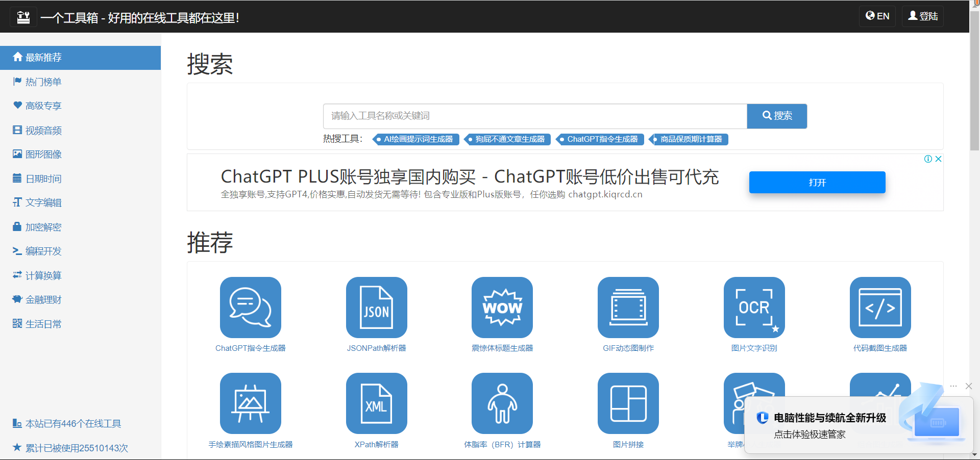Select the AI绘画提示词生成器 hot search tag
This screenshot has width=980, height=460.
click(415, 139)
